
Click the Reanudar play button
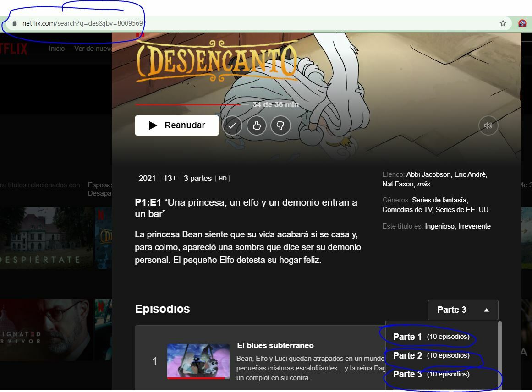[x=177, y=125]
